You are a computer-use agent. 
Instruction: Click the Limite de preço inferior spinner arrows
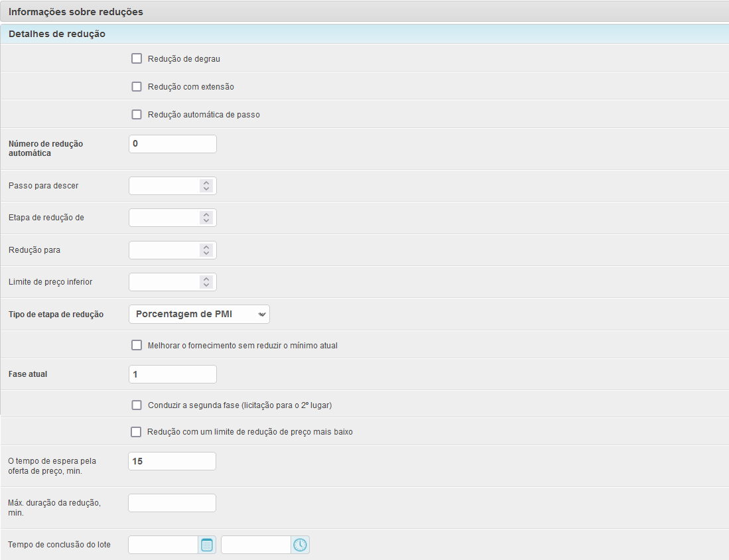(206, 282)
